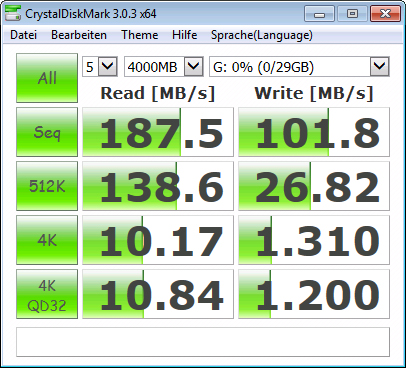Click the Read [MB/s] column header
The image size is (406, 368).
158,93
